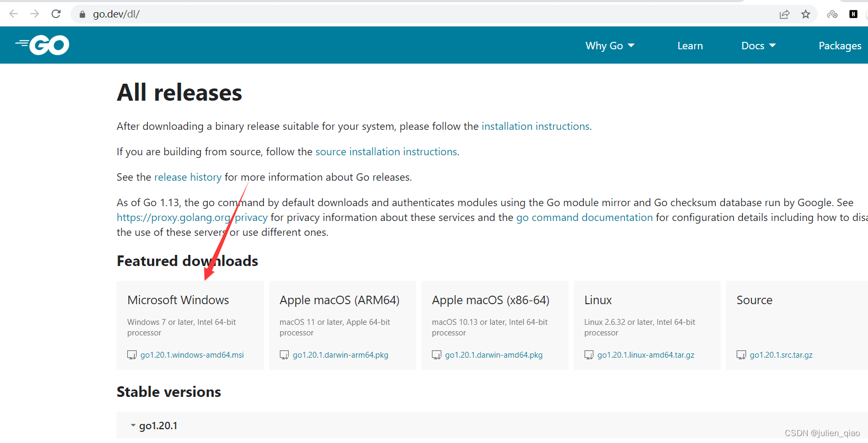The height and width of the screenshot is (443, 868).
Task: Select the Apple macOS (ARM64) card title
Action: point(339,300)
